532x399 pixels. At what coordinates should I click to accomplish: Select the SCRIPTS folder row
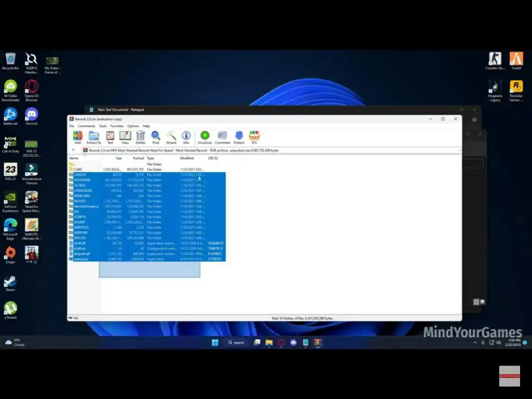(147, 217)
